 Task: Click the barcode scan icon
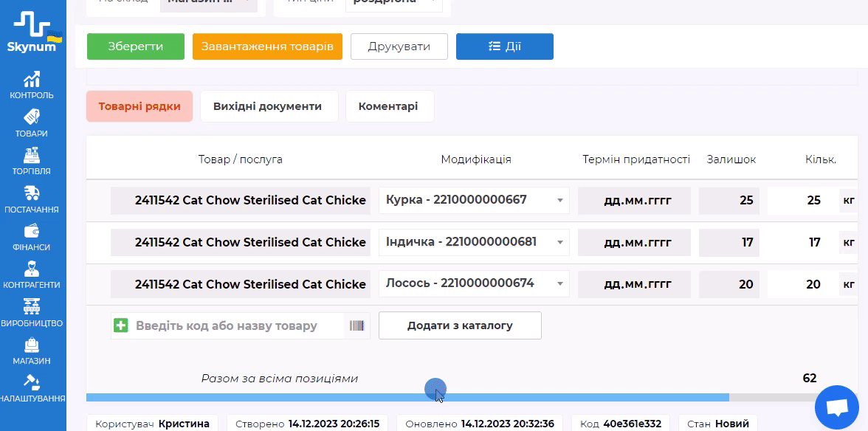coord(357,325)
